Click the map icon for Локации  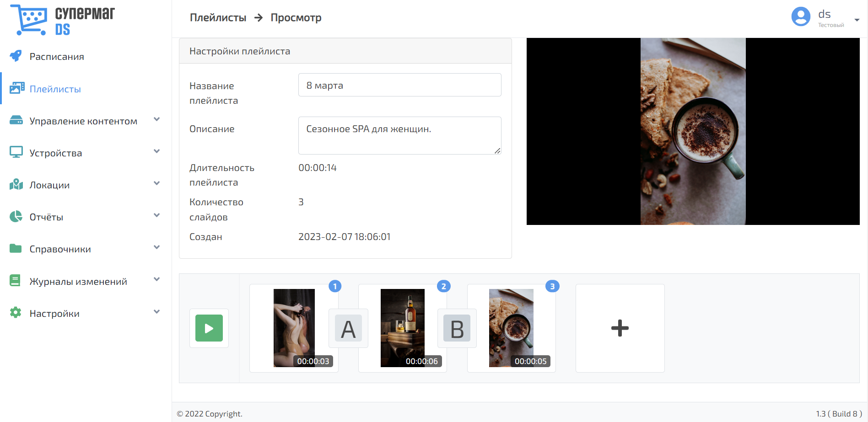pos(16,185)
